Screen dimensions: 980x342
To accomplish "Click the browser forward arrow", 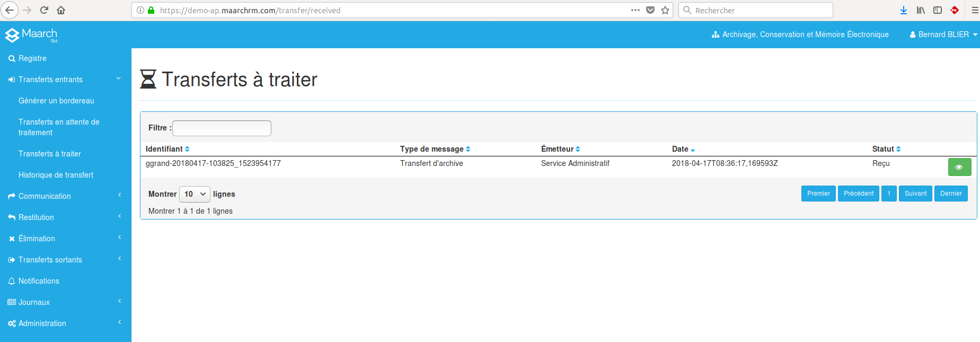I will [x=27, y=10].
